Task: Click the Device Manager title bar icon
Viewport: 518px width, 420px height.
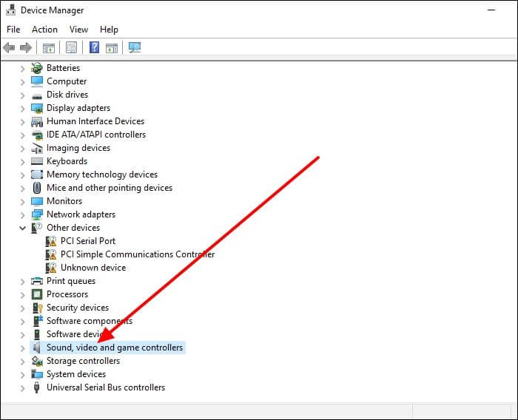Action: pyautogui.click(x=10, y=10)
